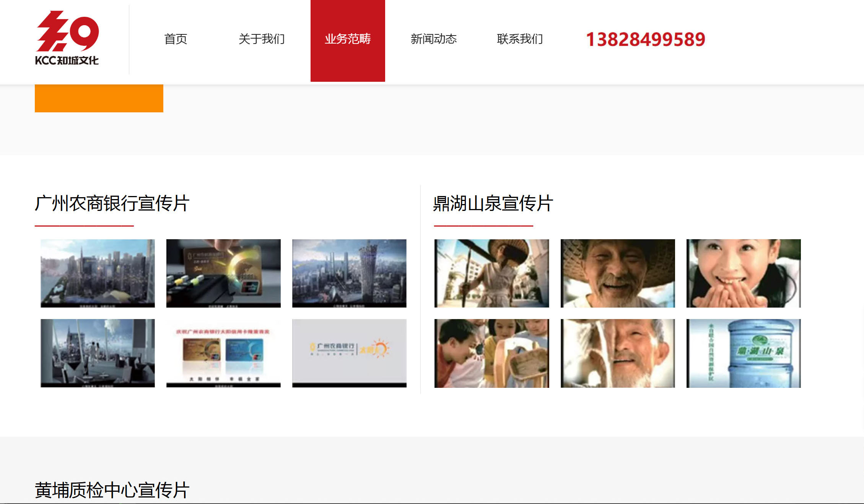Go to 关于我们 page
The width and height of the screenshot is (864, 504).
pyautogui.click(x=262, y=39)
